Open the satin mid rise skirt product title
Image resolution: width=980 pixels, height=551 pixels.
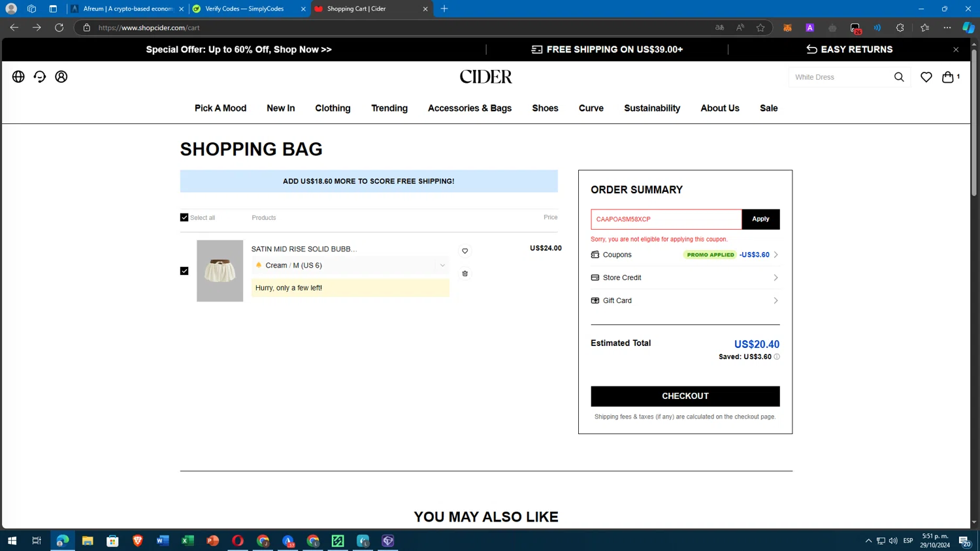point(304,249)
